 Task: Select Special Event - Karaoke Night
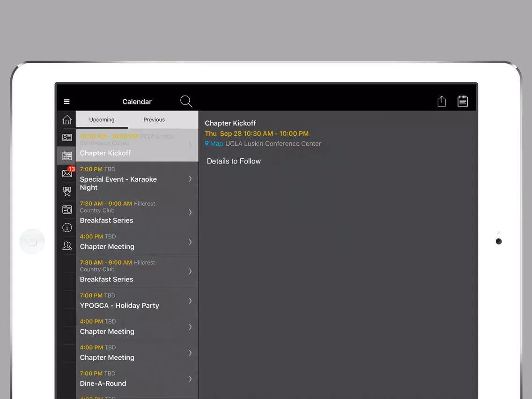(137, 178)
